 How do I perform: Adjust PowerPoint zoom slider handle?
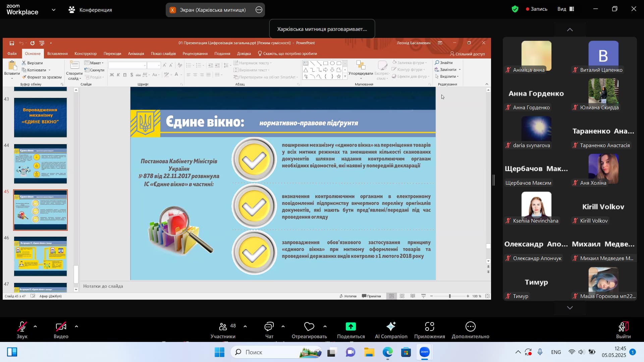coord(450,296)
